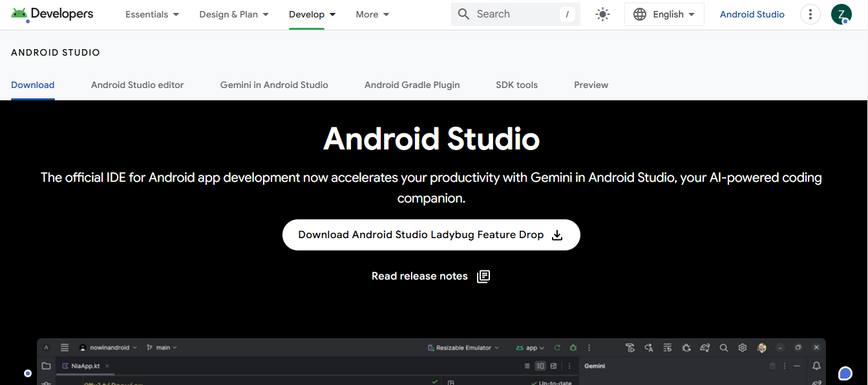868x385 pixels.
Task: Open the English language selector
Action: (664, 14)
